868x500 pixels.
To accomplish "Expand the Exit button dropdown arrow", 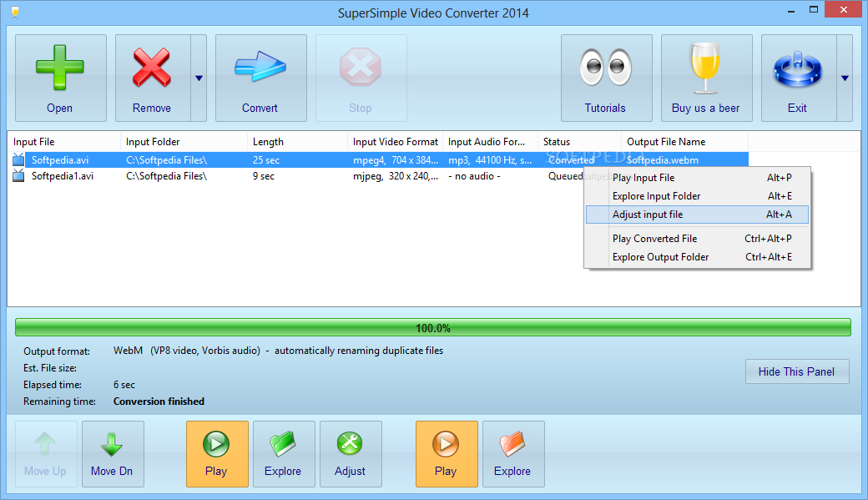I will (x=845, y=78).
